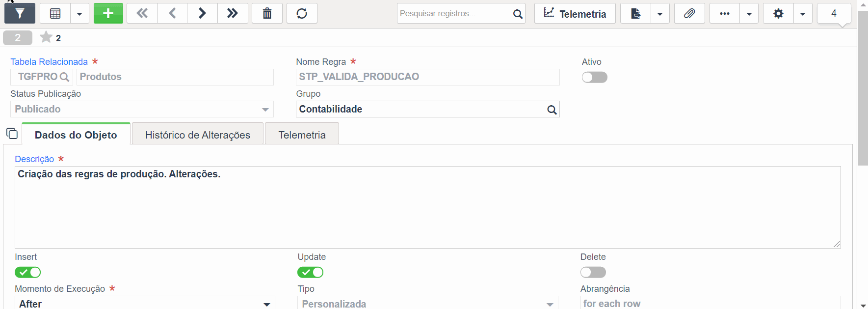
Task: Add a new record with plus button
Action: point(108,13)
